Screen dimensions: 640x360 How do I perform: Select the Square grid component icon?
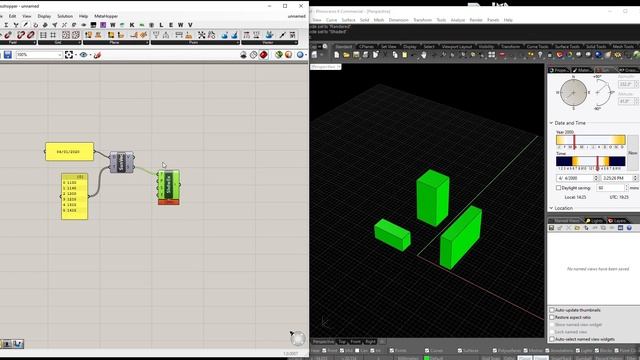coord(43,35)
